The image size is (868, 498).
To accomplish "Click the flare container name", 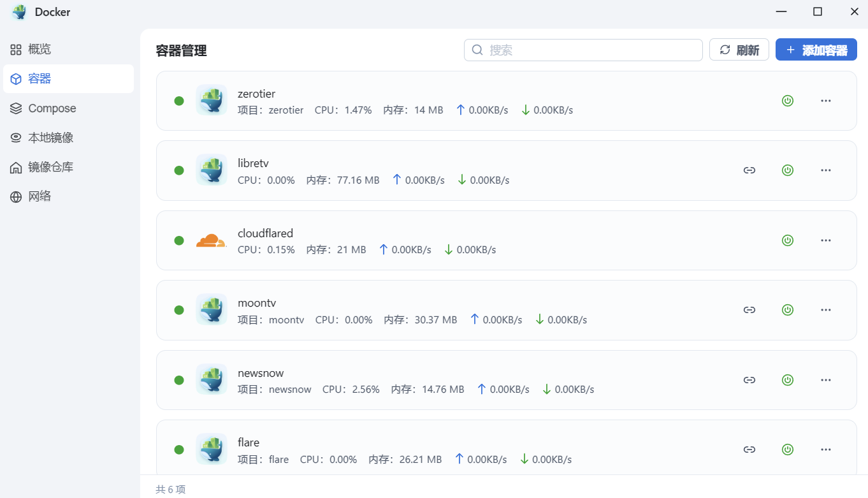I will (249, 443).
